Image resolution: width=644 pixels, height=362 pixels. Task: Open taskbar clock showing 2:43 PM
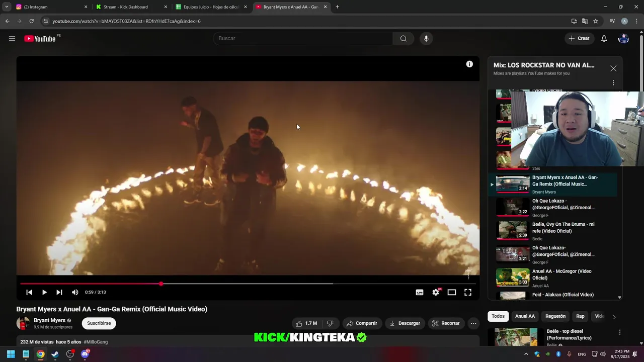[x=620, y=354]
